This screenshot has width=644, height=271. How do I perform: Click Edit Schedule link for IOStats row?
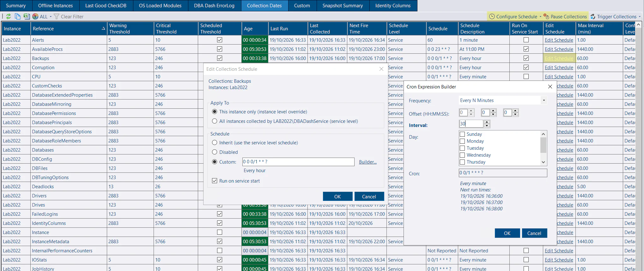[559, 260]
